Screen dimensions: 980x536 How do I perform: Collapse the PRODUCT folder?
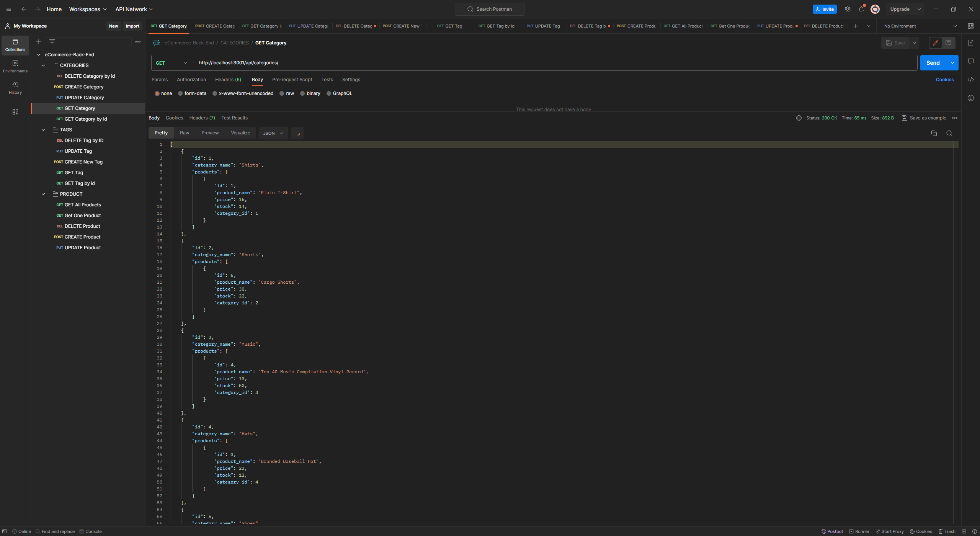point(43,194)
